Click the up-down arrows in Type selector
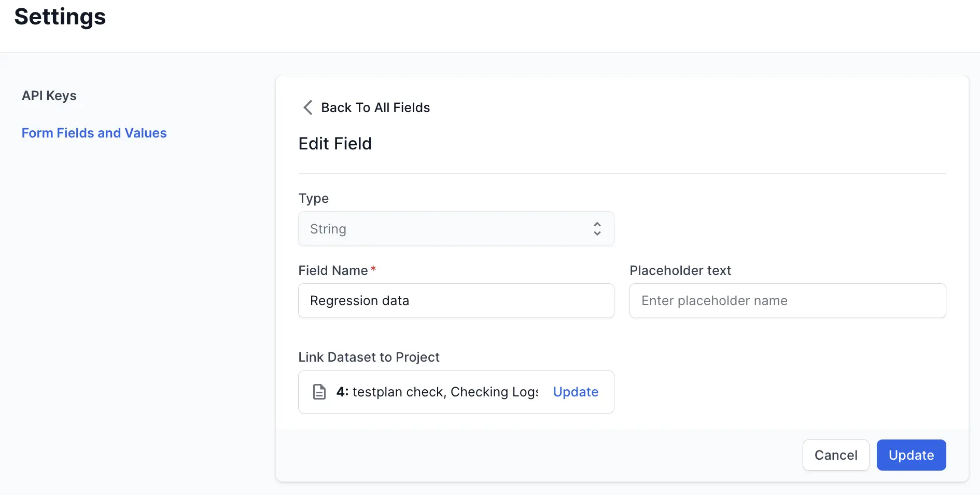980x495 pixels. tap(597, 229)
